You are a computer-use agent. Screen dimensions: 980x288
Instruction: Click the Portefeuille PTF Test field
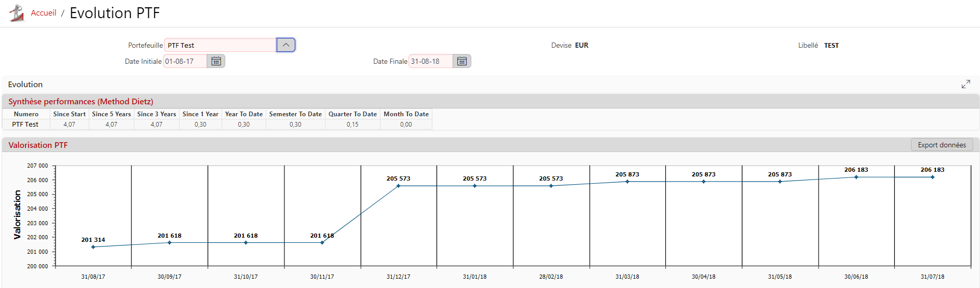coord(220,45)
